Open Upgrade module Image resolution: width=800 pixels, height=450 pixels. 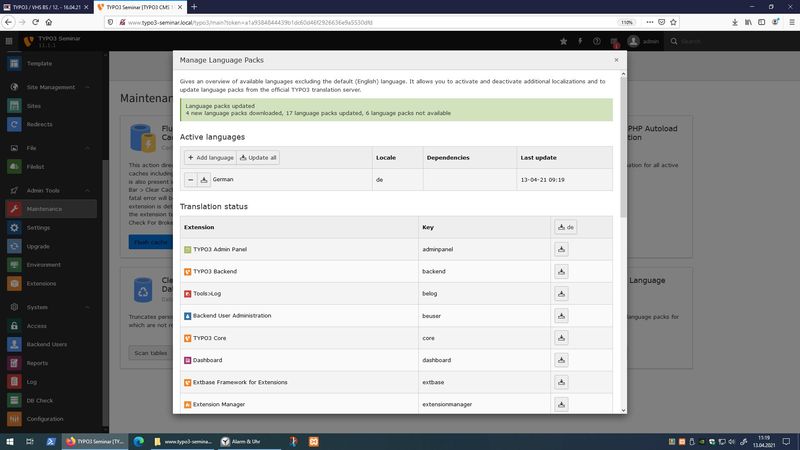pos(51,246)
